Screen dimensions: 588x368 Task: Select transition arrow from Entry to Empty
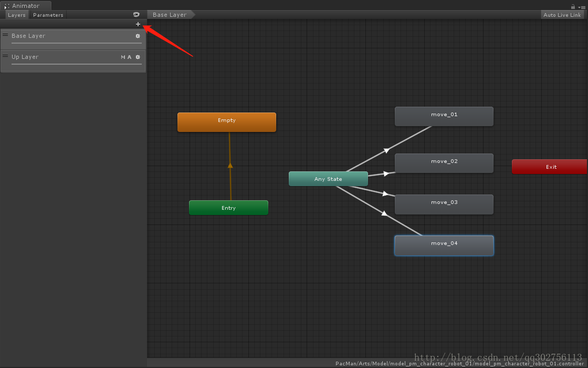tap(230, 165)
